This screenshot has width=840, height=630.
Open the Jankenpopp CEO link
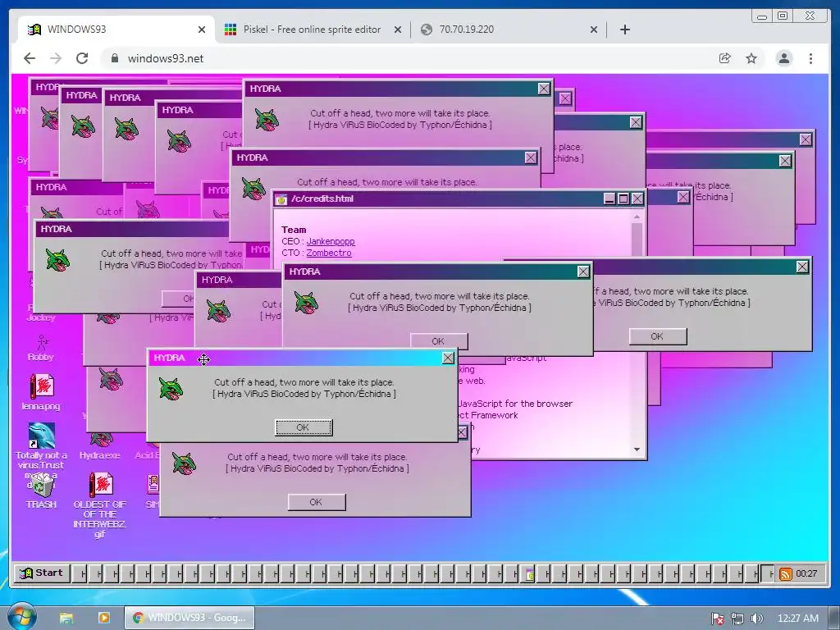tap(330, 242)
